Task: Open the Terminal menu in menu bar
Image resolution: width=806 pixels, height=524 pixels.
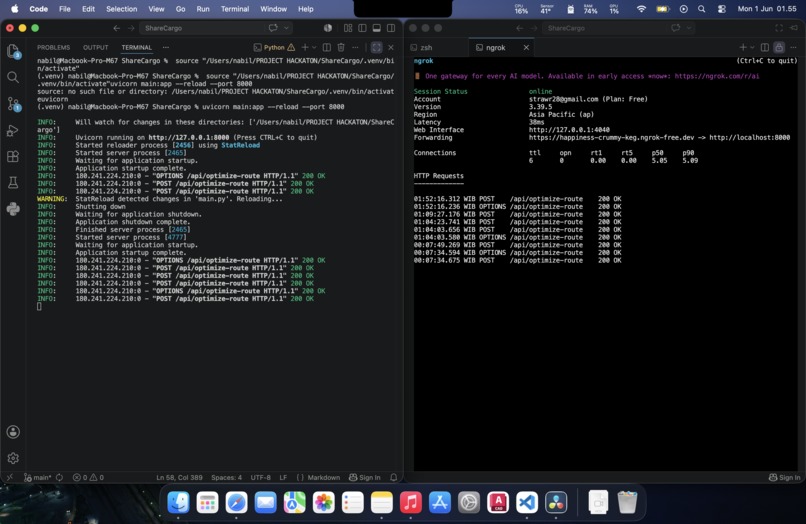Action: [x=235, y=9]
